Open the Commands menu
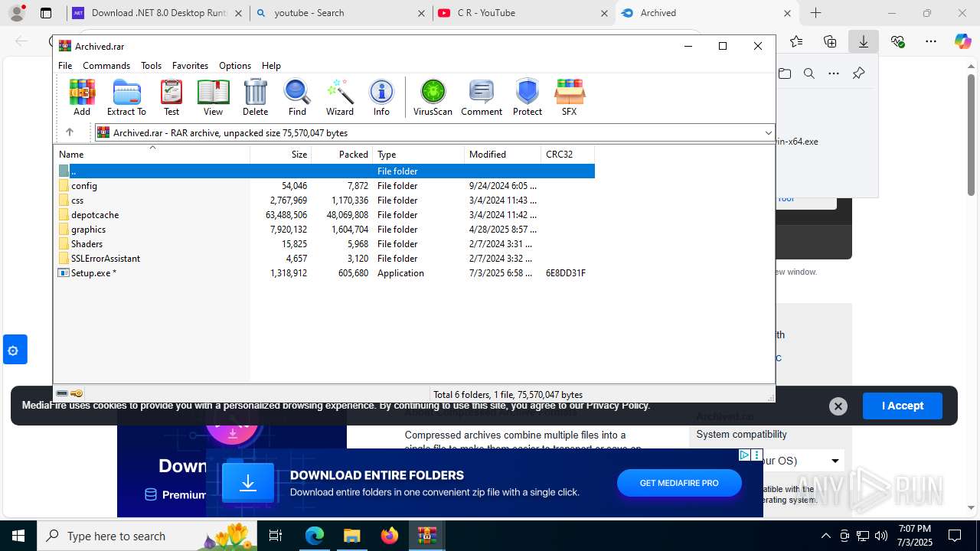980x551 pixels. point(106,66)
